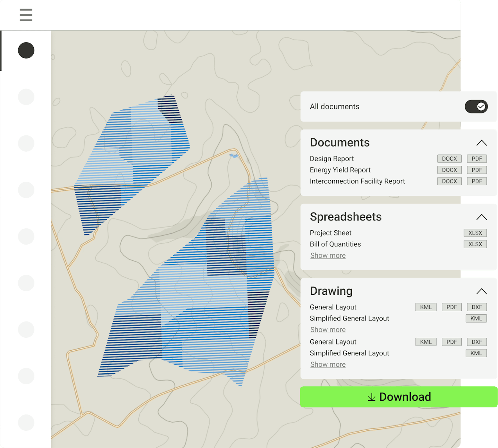The width and height of the screenshot is (498, 448).
Task: Open the hamburger menu icon
Action: click(x=26, y=15)
